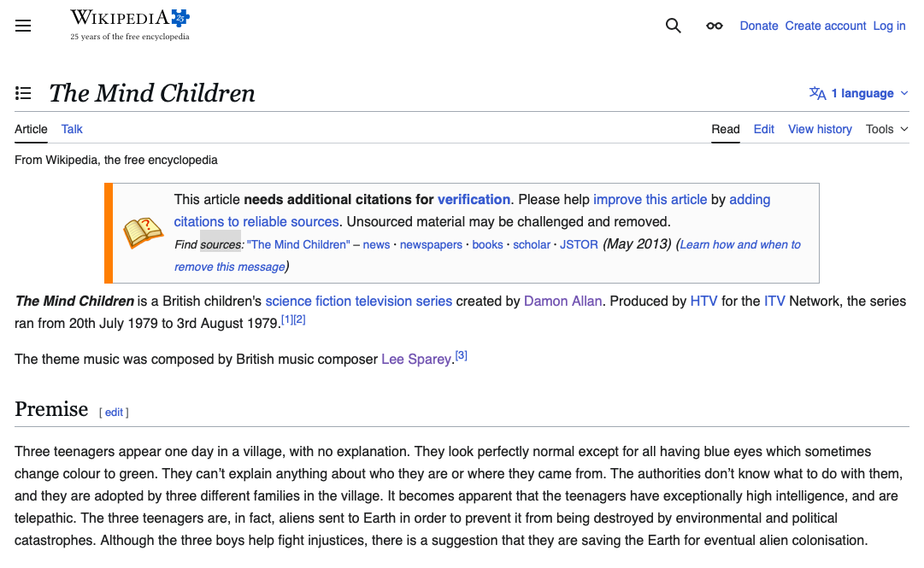Open the main menu hamburger icon
924x568 pixels.
pos(23,26)
